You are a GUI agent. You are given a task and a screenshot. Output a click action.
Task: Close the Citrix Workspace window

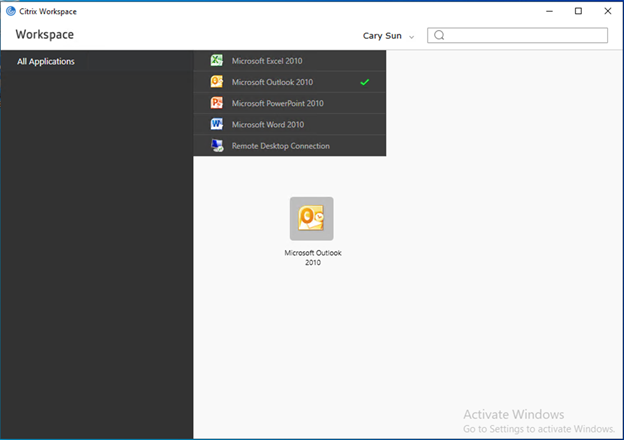tap(608, 11)
